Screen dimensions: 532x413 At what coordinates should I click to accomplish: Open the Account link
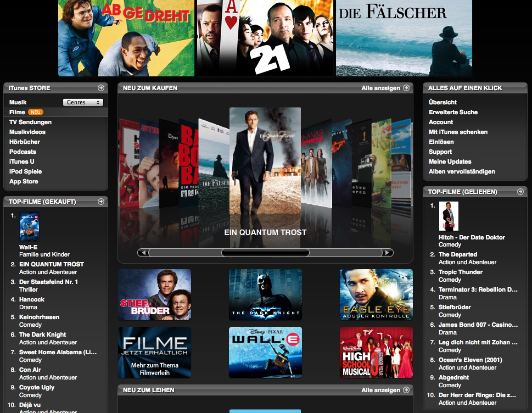(441, 122)
